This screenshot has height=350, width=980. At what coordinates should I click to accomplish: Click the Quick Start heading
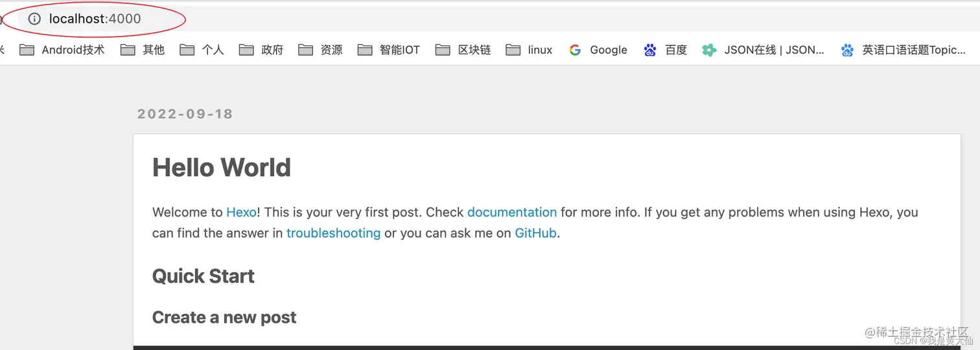204,276
